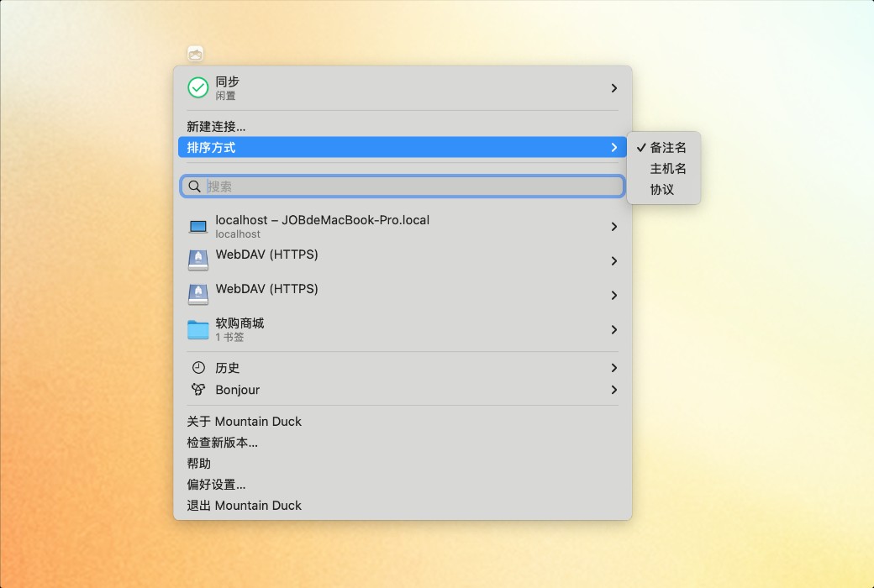Open the 帮助 menu item
Screen dimensions: 874x588
pos(403,463)
